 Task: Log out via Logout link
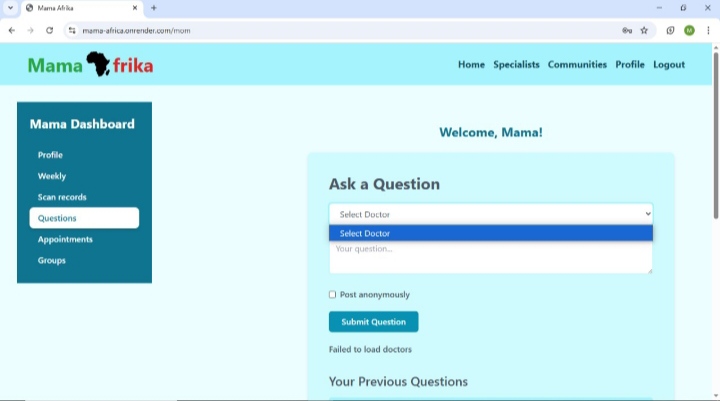[669, 65]
